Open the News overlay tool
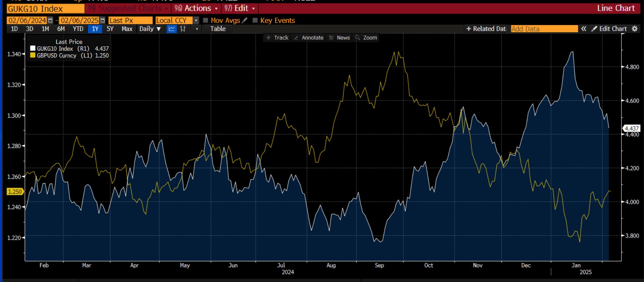Screen dimensions: 644x282 [x=339, y=38]
